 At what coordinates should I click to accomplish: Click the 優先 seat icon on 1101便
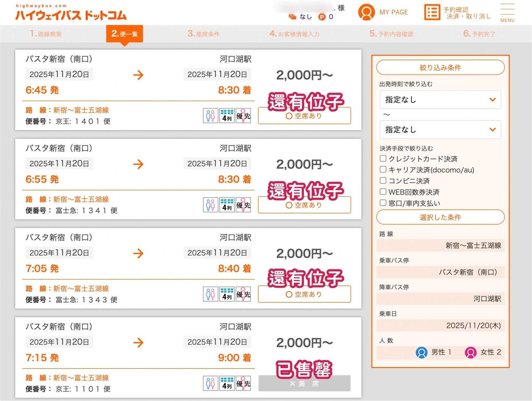[x=243, y=384]
